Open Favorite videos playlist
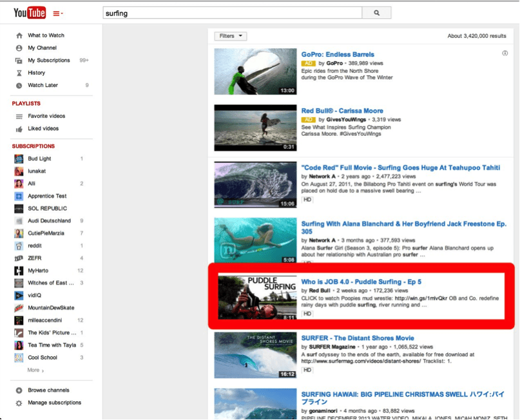This screenshot has height=420, width=520. pyautogui.click(x=46, y=116)
